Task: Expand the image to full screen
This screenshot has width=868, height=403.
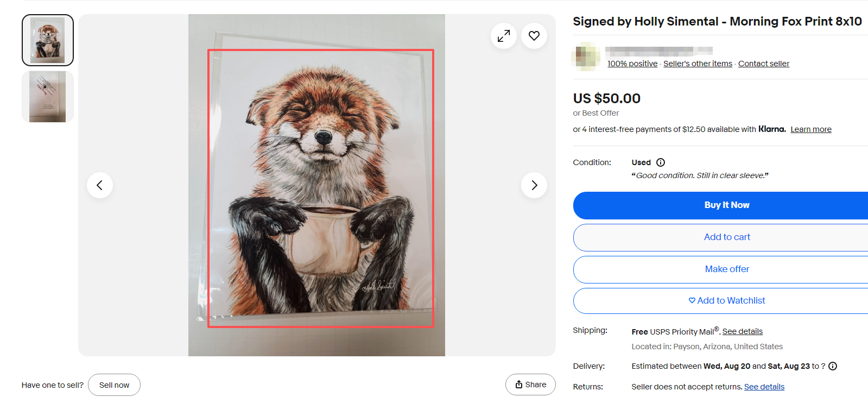Action: [x=503, y=36]
